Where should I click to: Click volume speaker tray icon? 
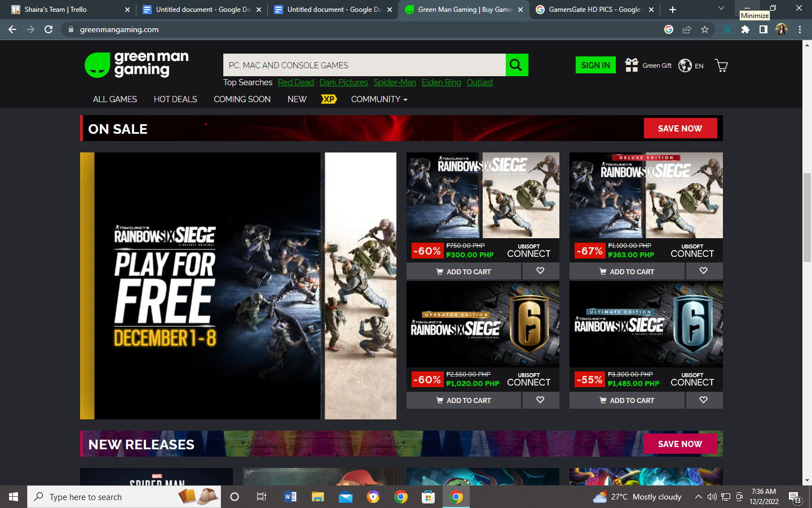(x=712, y=497)
